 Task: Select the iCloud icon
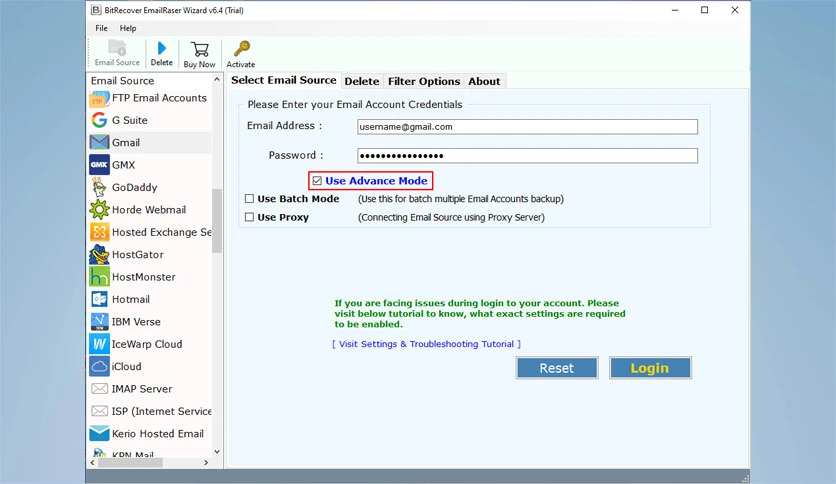coord(99,367)
